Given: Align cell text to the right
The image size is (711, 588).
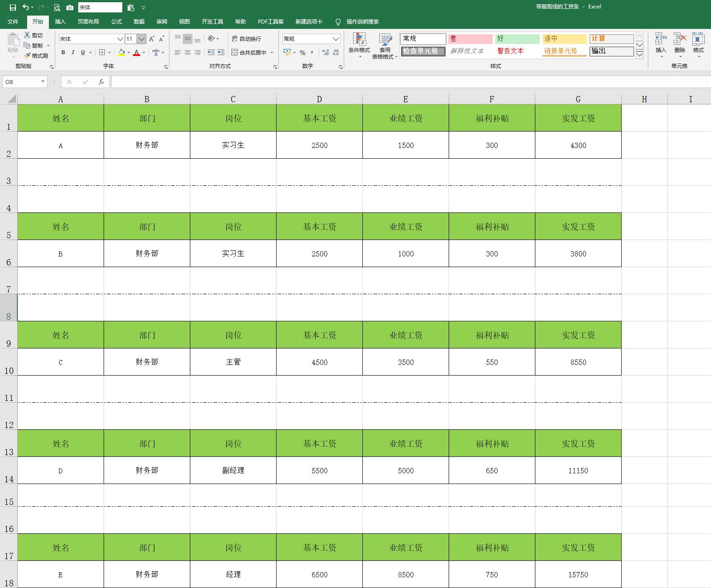Looking at the screenshot, I should tap(197, 52).
